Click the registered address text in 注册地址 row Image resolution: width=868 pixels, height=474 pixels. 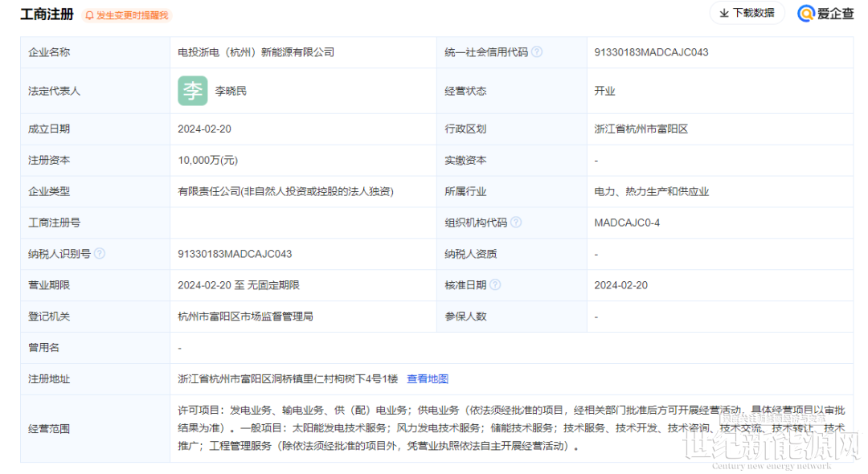(x=288, y=379)
